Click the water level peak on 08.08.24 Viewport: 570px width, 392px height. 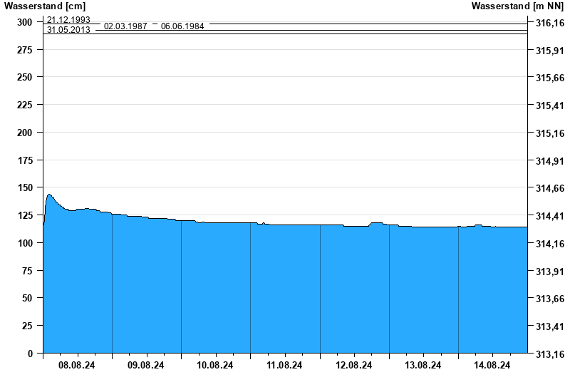tap(49, 195)
